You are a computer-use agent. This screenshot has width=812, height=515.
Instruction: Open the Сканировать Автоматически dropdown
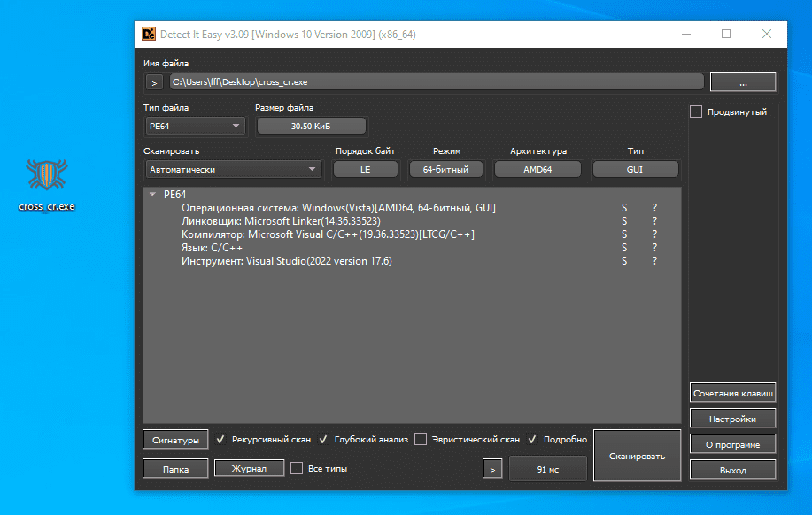(233, 169)
